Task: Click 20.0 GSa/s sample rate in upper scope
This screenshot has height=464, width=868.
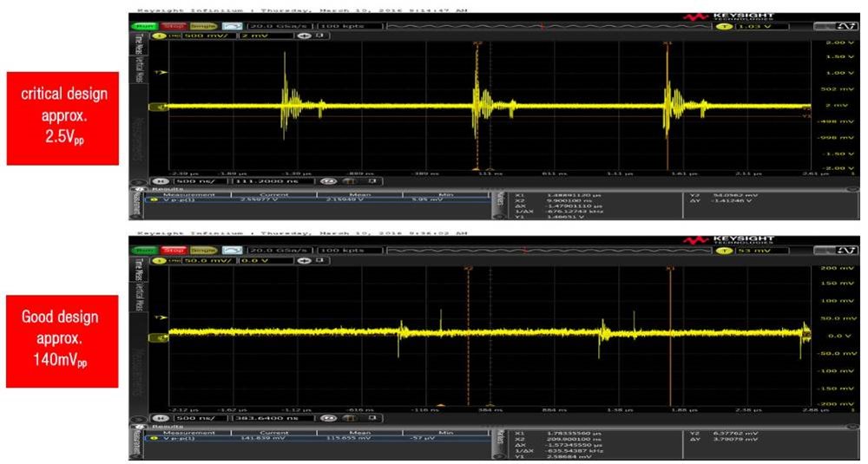Action: [280, 26]
